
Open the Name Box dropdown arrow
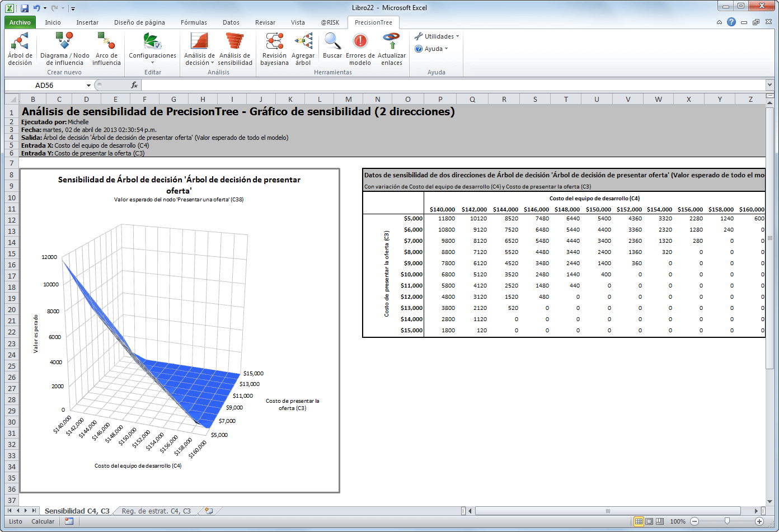88,85
